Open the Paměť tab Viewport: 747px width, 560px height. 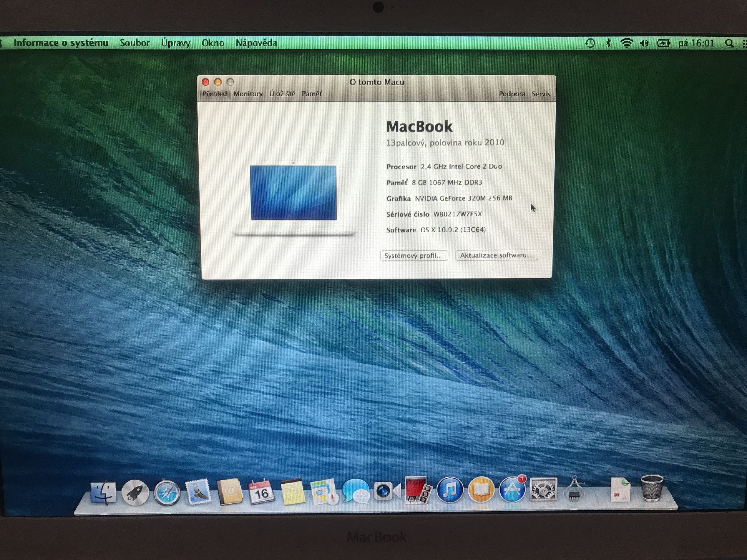click(311, 94)
